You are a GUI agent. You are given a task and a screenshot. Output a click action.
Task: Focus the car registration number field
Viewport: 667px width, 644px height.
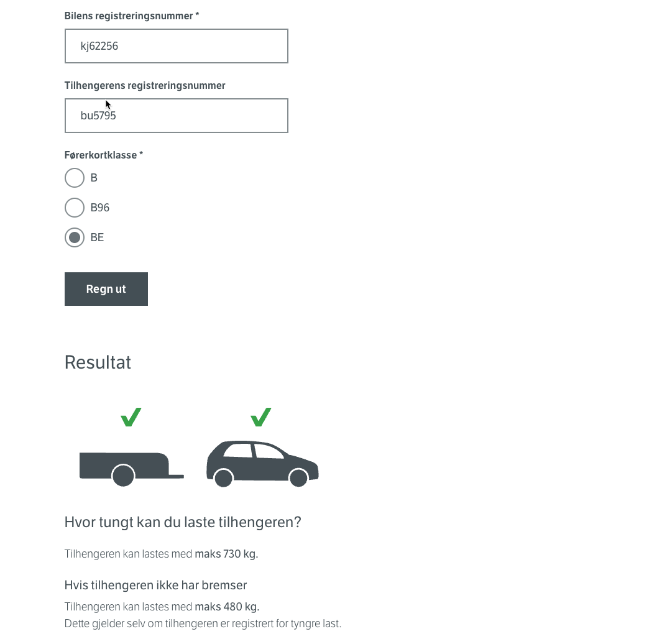(x=177, y=46)
